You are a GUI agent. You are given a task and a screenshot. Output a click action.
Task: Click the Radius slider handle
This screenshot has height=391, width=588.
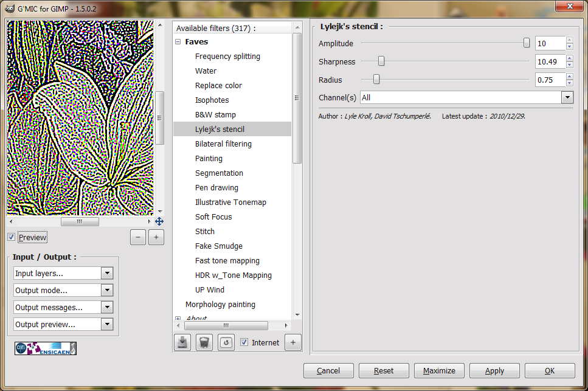tap(376, 79)
